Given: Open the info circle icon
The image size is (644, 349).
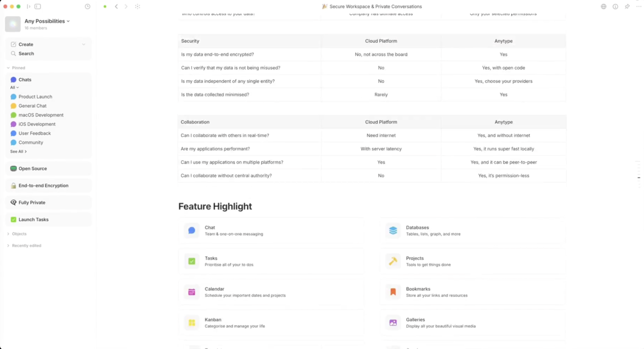Looking at the screenshot, I should tap(615, 7).
